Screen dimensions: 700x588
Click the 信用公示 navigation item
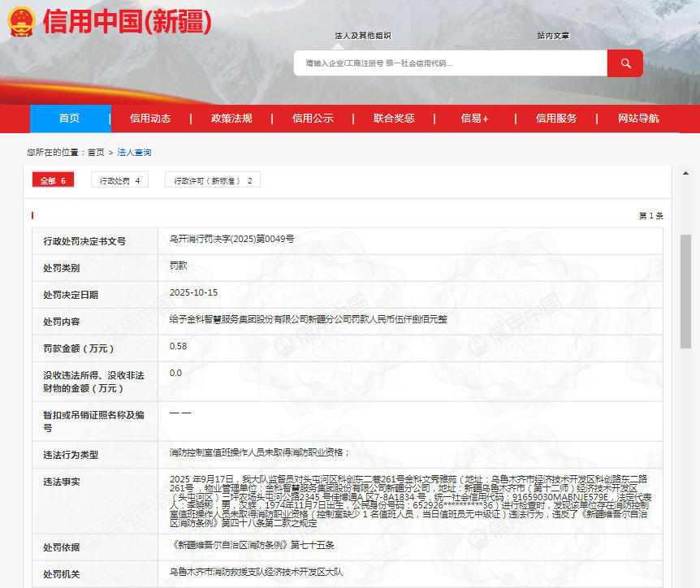313,118
